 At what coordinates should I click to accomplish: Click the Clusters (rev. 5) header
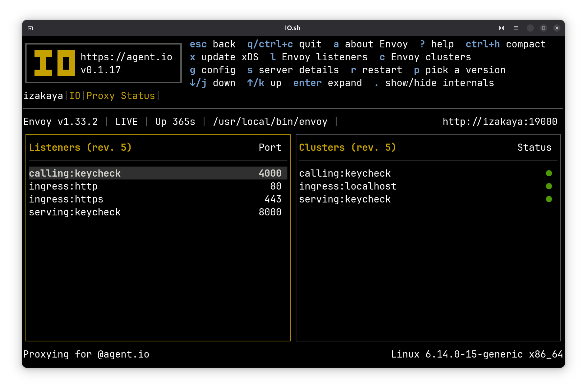click(348, 148)
